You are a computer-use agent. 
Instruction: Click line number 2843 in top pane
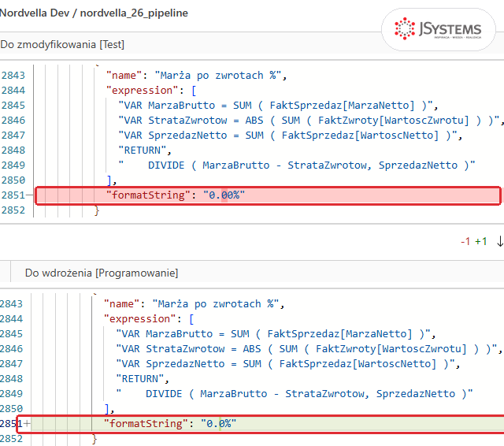[13, 75]
